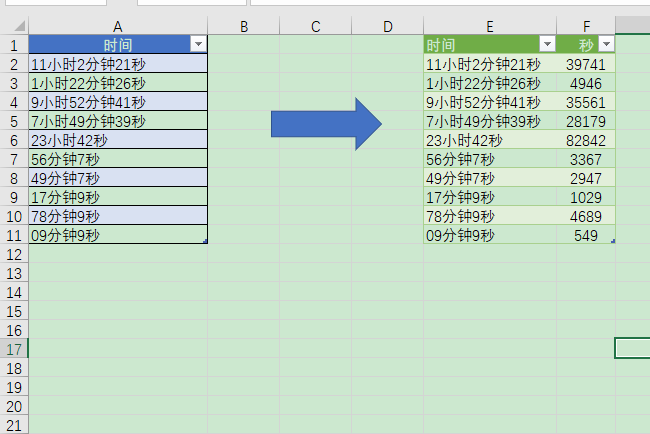Select column B header
The width and height of the screenshot is (650, 434).
point(244,27)
